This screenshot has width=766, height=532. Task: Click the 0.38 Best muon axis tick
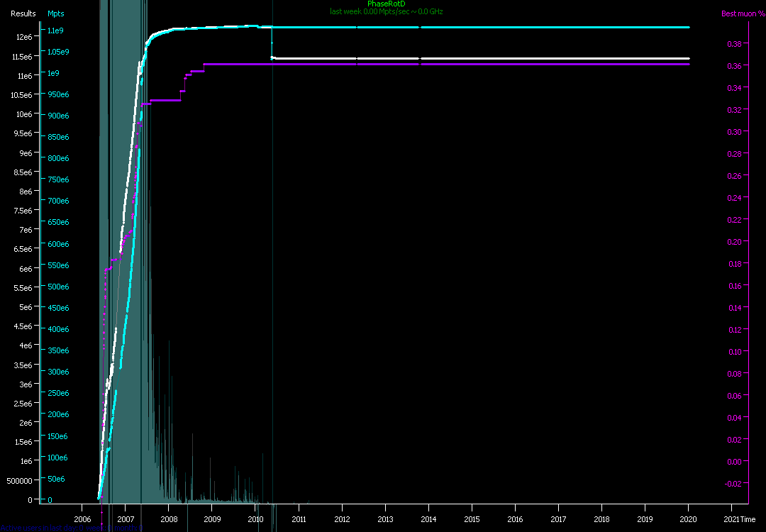(734, 44)
